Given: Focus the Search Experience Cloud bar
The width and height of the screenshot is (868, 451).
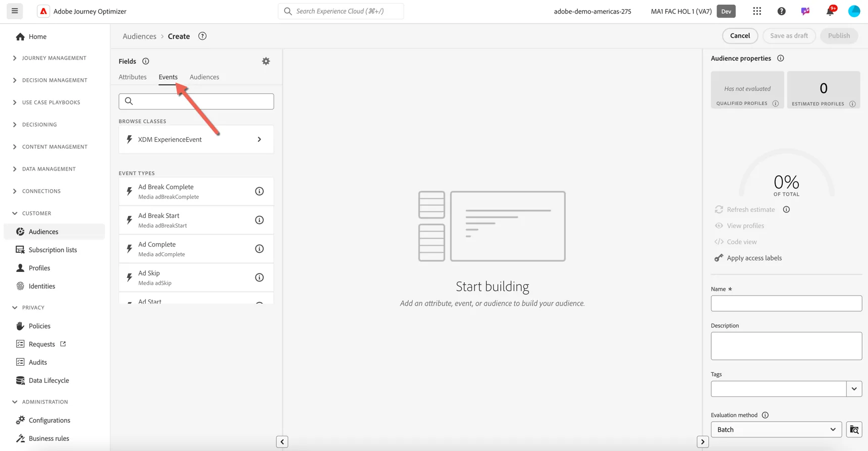Looking at the screenshot, I should [x=341, y=11].
